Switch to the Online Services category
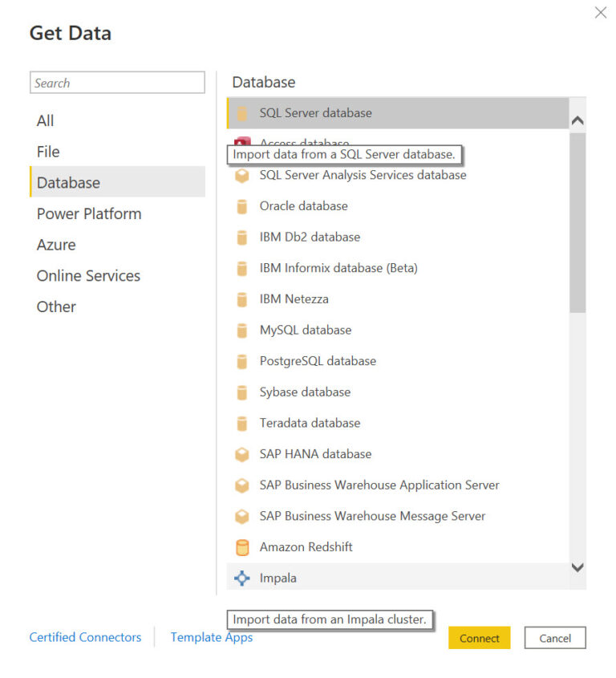Viewport: 616px width, 678px height. coord(88,275)
